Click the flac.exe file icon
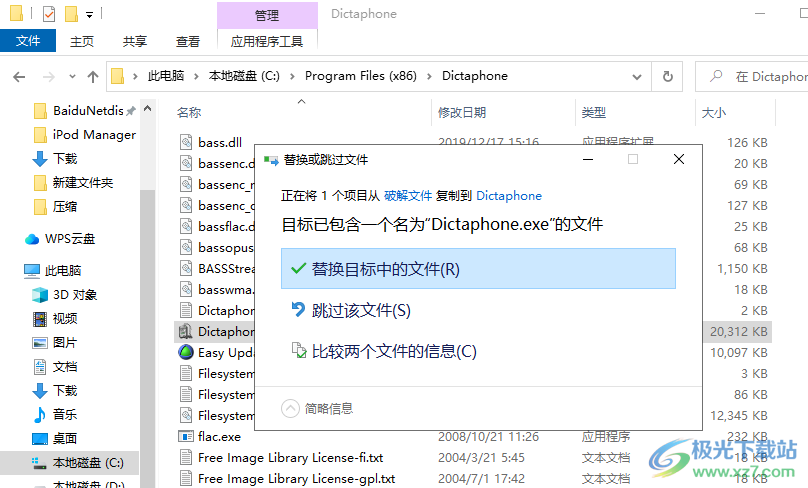The width and height of the screenshot is (808, 488). [186, 436]
